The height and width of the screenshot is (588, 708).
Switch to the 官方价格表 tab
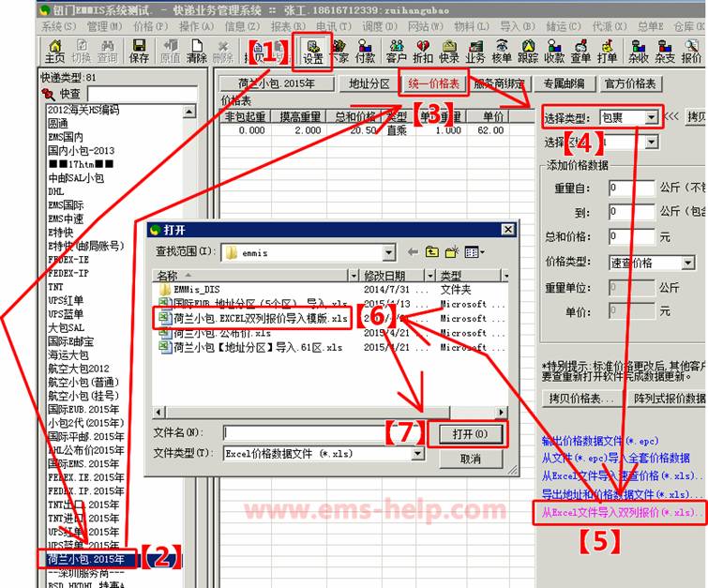(630, 83)
